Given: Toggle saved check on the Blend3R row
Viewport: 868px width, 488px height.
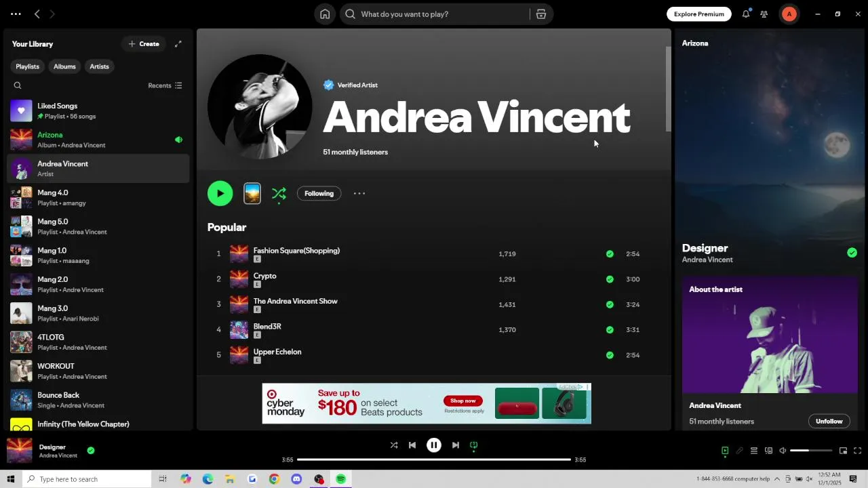Looking at the screenshot, I should click(x=610, y=330).
